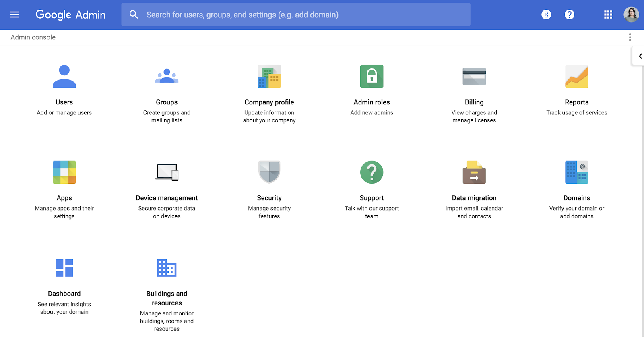Open the main hamburger menu
The width and height of the screenshot is (644, 342).
pyautogui.click(x=14, y=15)
